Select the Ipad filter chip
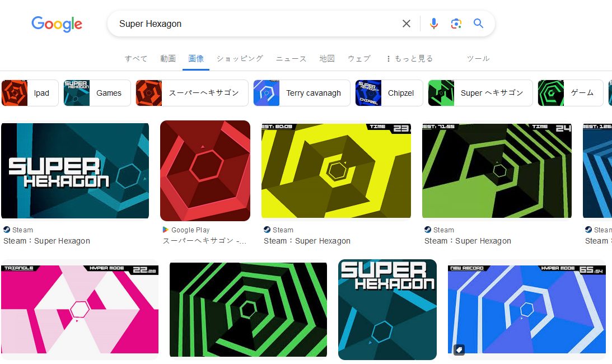The width and height of the screenshot is (612, 364). 30,93
